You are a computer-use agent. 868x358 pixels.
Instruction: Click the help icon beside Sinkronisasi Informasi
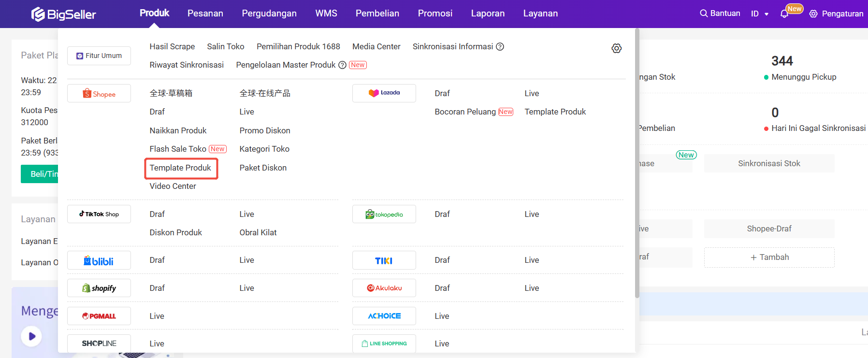click(500, 47)
